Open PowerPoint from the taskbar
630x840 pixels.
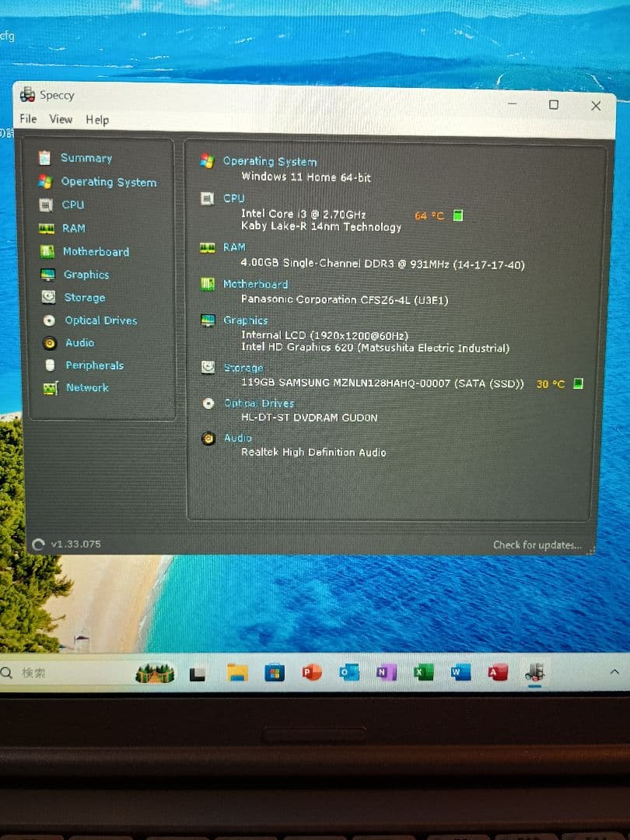point(312,673)
